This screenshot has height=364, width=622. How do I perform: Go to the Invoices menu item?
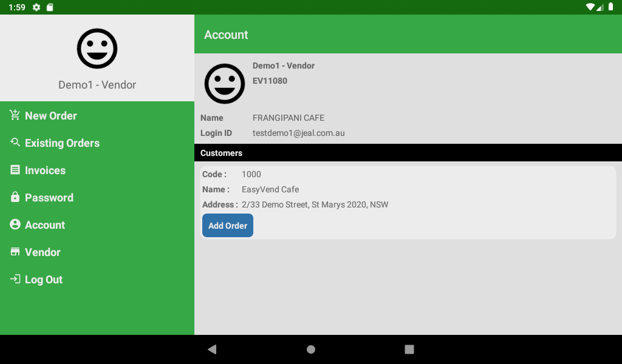(45, 170)
